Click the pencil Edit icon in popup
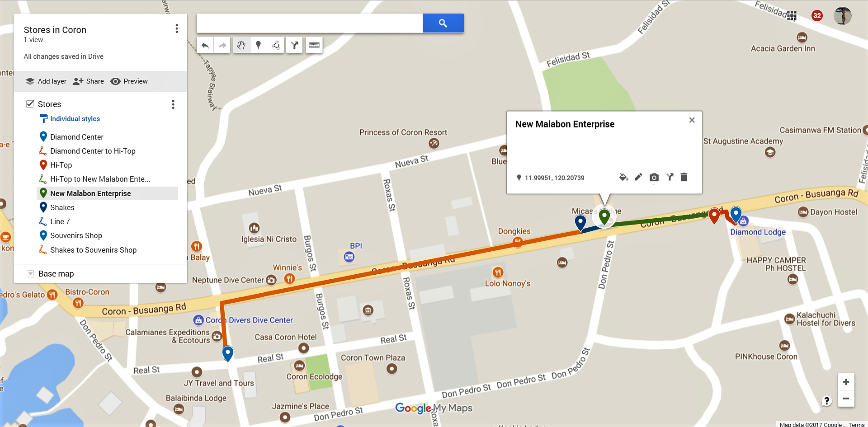The image size is (868, 427). [x=638, y=177]
